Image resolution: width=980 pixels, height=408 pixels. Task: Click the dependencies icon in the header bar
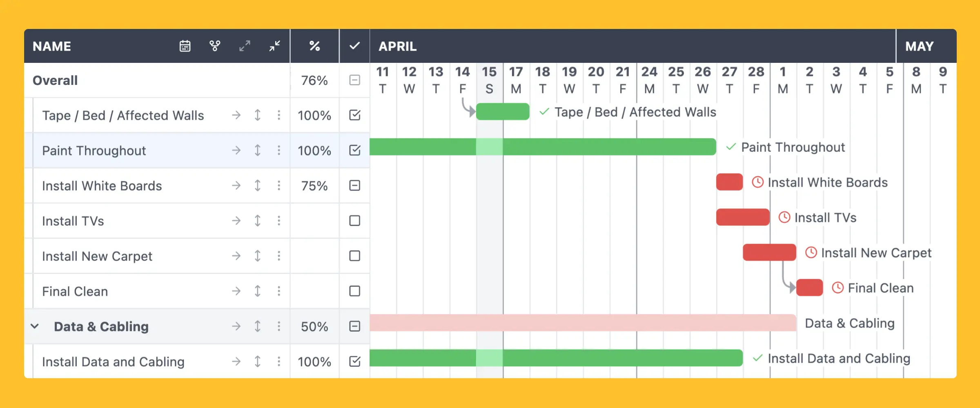pos(214,46)
